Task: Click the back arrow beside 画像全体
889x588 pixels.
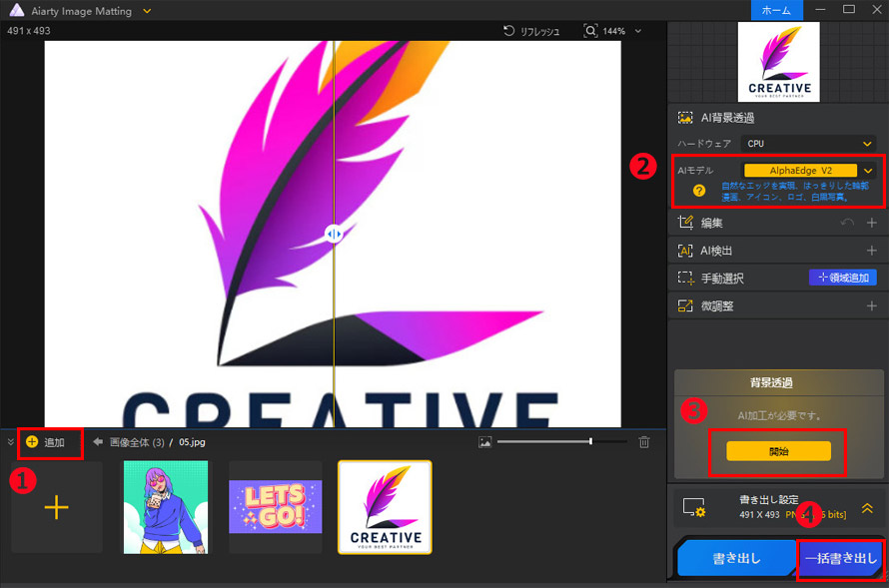Action: pyautogui.click(x=98, y=441)
